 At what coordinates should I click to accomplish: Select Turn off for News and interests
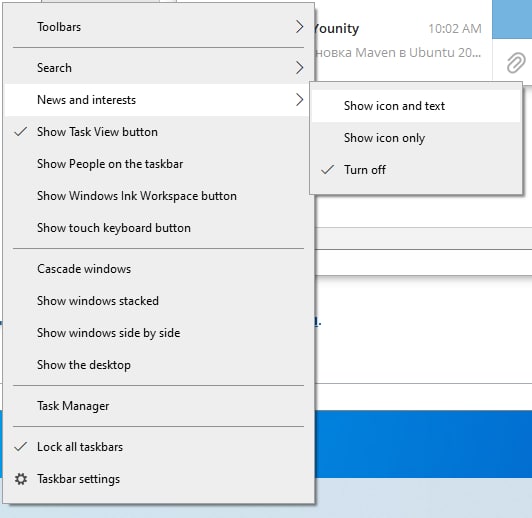tap(416, 170)
